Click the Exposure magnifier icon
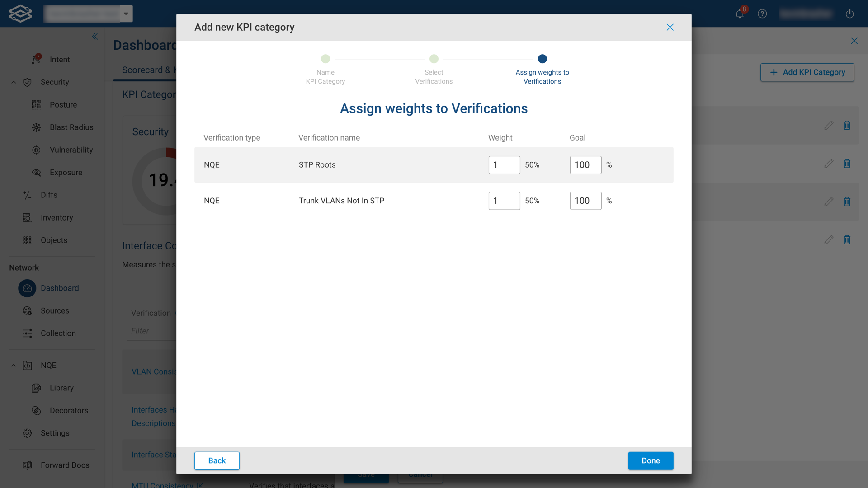The height and width of the screenshot is (488, 868). [36, 172]
